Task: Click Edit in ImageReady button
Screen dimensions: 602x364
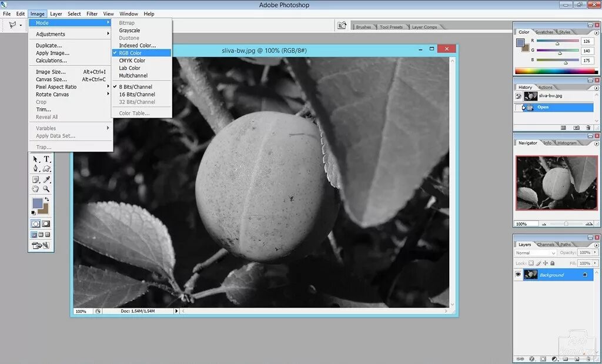Action: 41,245
